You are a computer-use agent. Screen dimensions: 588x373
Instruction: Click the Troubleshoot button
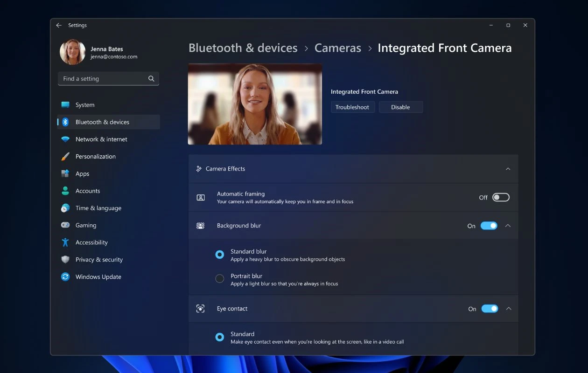[352, 107]
